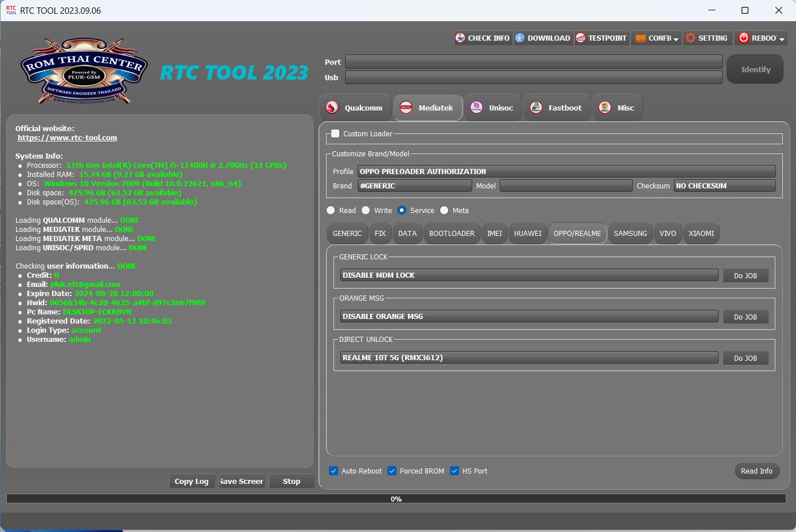
Task: Open the DISABLE ORANGE MSG dropdown
Action: 530,317
